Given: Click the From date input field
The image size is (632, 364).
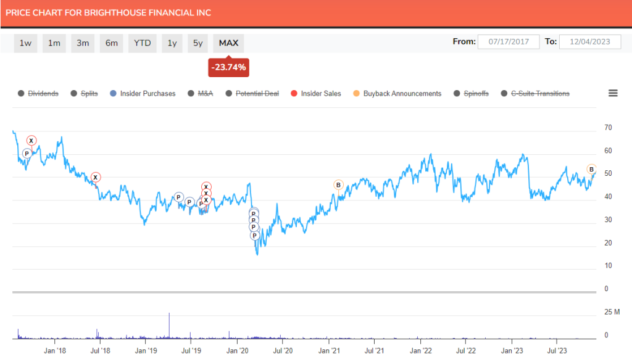Looking at the screenshot, I should pyautogui.click(x=509, y=41).
